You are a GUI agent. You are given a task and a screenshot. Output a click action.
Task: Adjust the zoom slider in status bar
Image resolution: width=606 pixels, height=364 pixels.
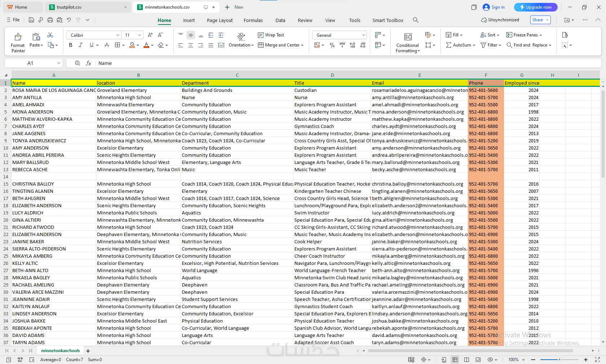pos(559,360)
